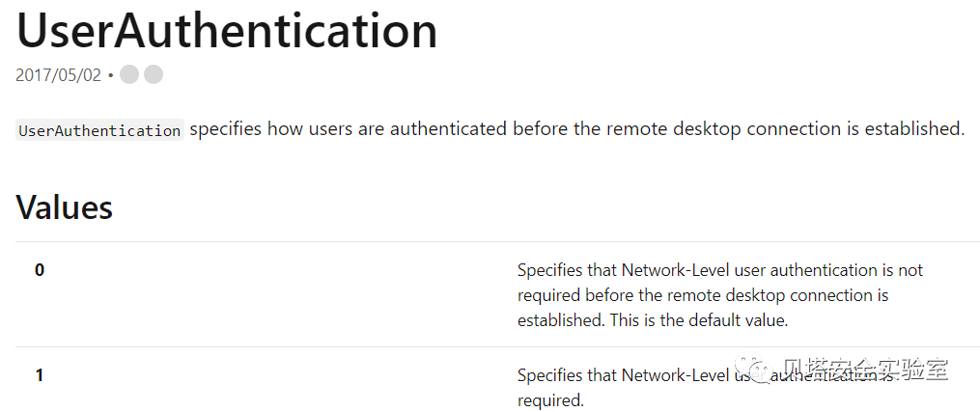Select the value 1 table cell
The width and height of the screenshot is (980, 412).
click(x=40, y=375)
